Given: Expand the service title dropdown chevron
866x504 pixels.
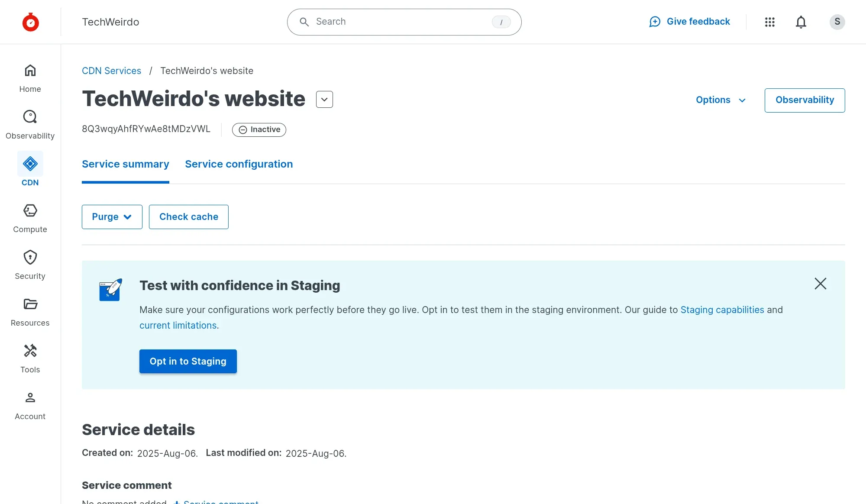Looking at the screenshot, I should pyautogui.click(x=324, y=99).
